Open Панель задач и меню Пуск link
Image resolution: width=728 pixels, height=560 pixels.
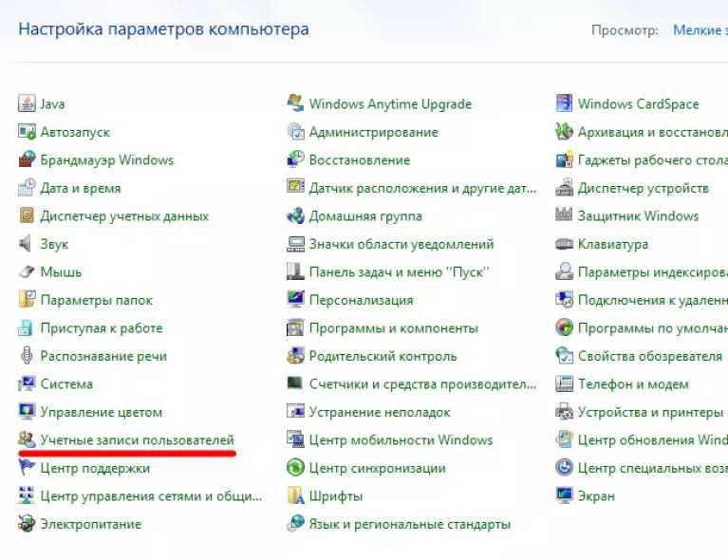click(x=399, y=271)
